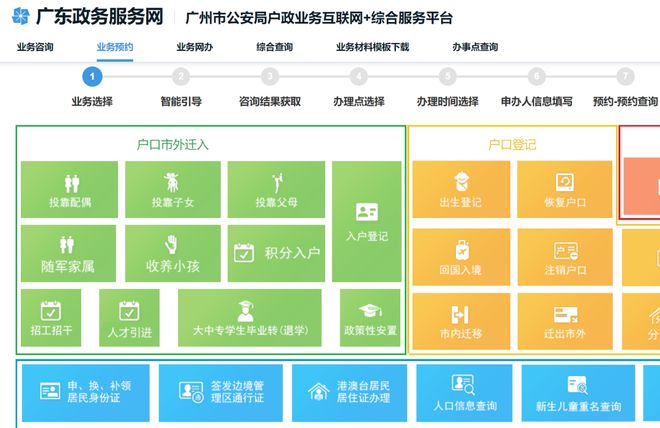
Task: Click the 广州市公安局户政业务互联网+综合服务平台 title
Action: [x=319, y=18]
